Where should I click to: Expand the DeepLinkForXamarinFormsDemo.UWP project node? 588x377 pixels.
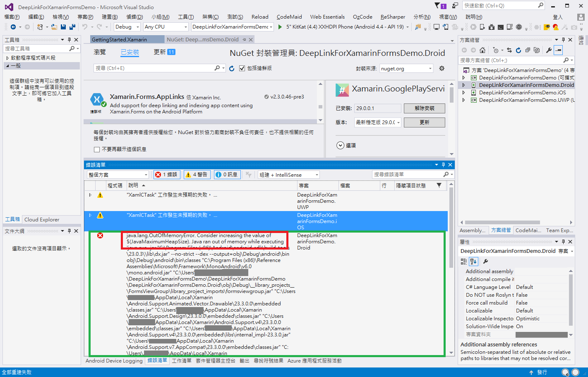(464, 100)
